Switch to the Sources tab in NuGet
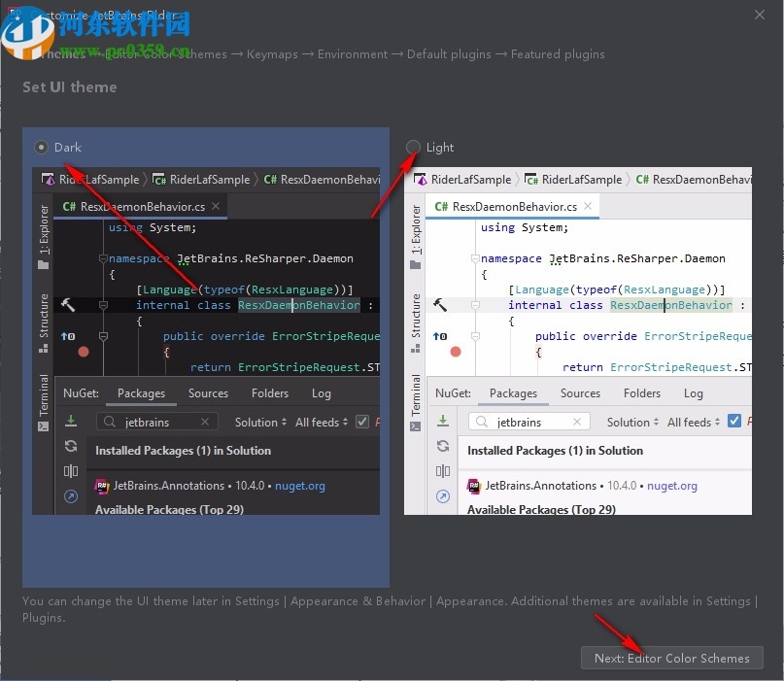Viewport: 784px width, 681px height. 208,393
